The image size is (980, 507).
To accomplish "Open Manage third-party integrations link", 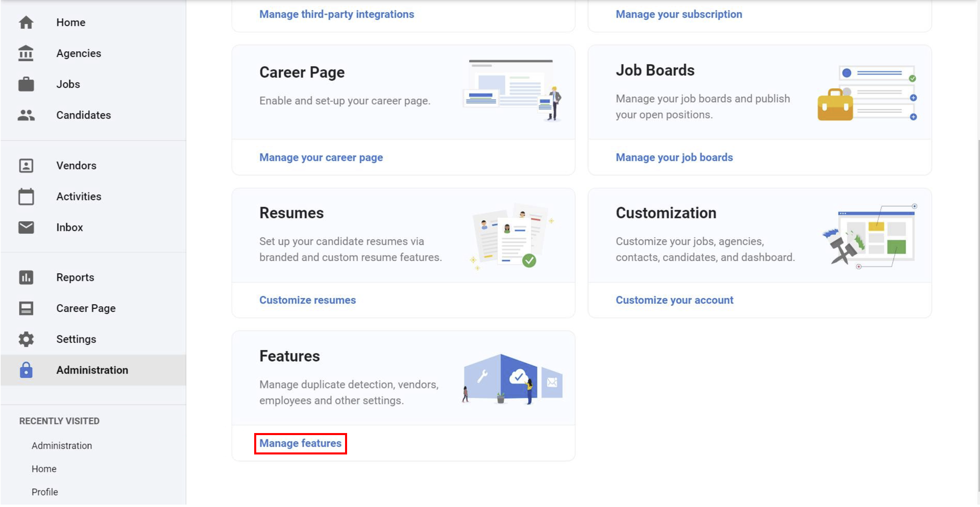I will 337,14.
